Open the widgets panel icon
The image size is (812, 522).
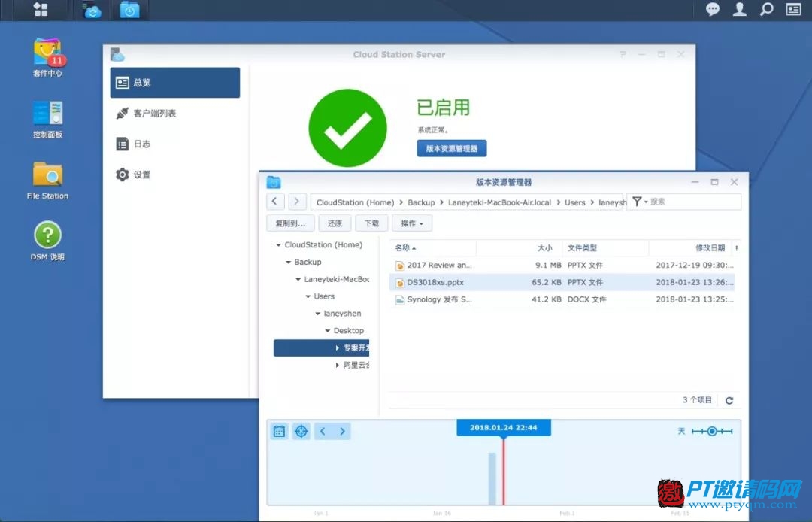coord(793,9)
